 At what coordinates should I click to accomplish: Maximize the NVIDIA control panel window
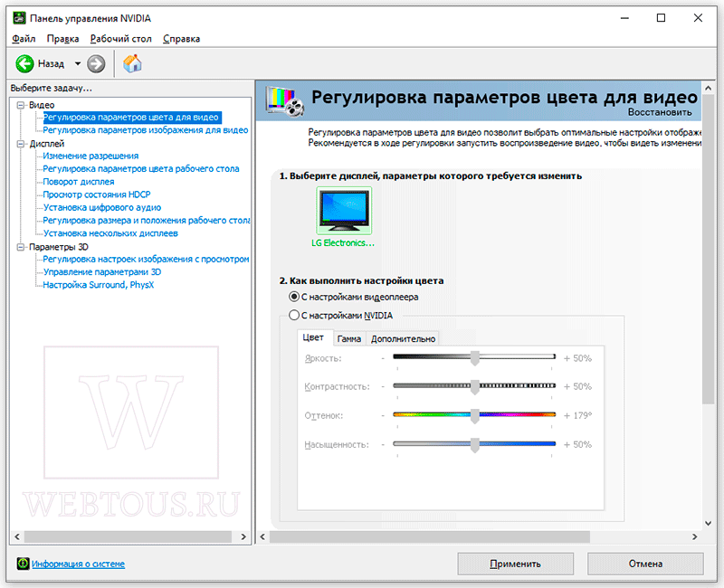(662, 18)
